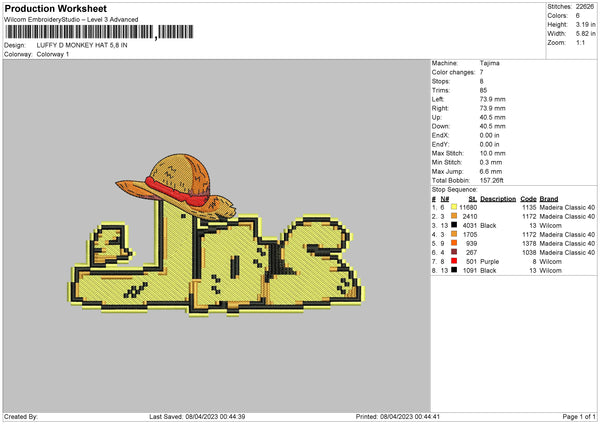Click the underlined St. column header
The height and width of the screenshot is (424, 600).
click(x=473, y=199)
